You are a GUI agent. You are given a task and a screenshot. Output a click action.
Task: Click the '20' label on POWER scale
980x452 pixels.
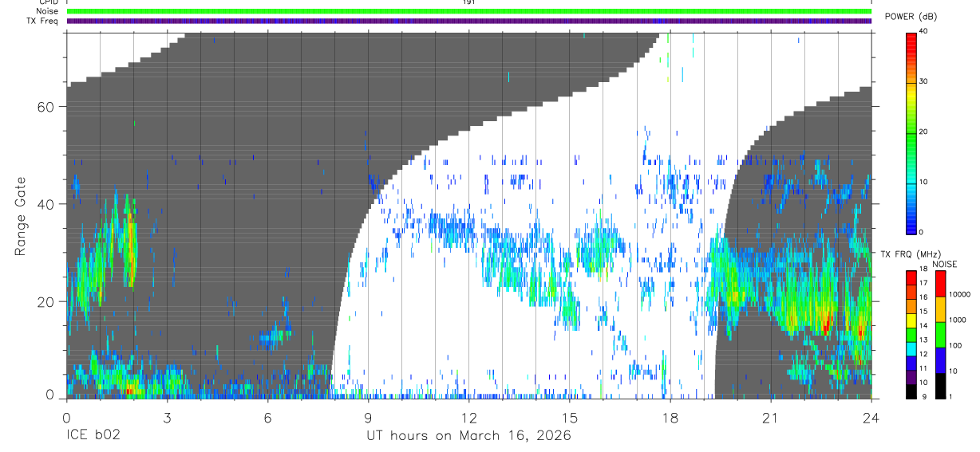(924, 132)
